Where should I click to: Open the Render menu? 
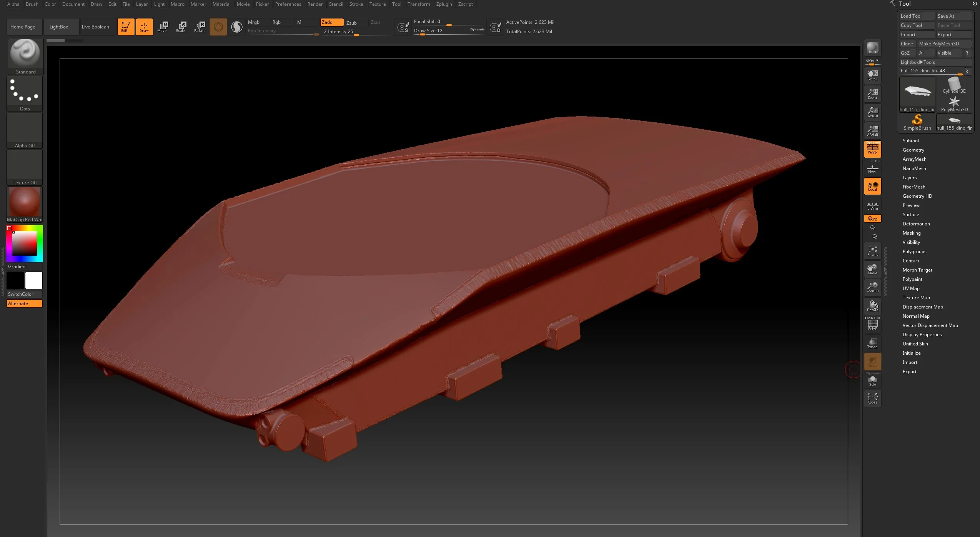(x=315, y=4)
